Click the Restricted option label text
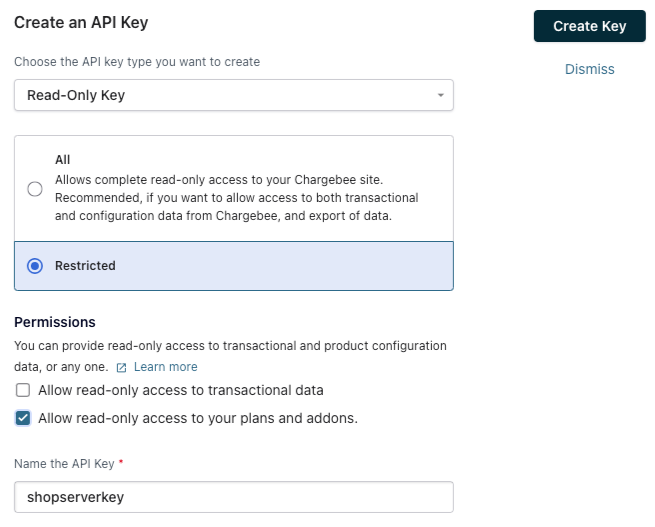 click(x=85, y=266)
